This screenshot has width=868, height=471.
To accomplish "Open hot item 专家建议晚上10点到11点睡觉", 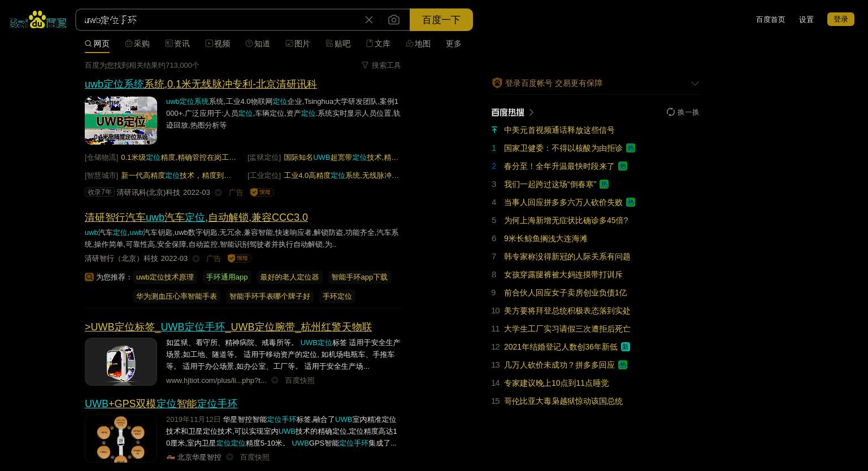I will point(557,383).
